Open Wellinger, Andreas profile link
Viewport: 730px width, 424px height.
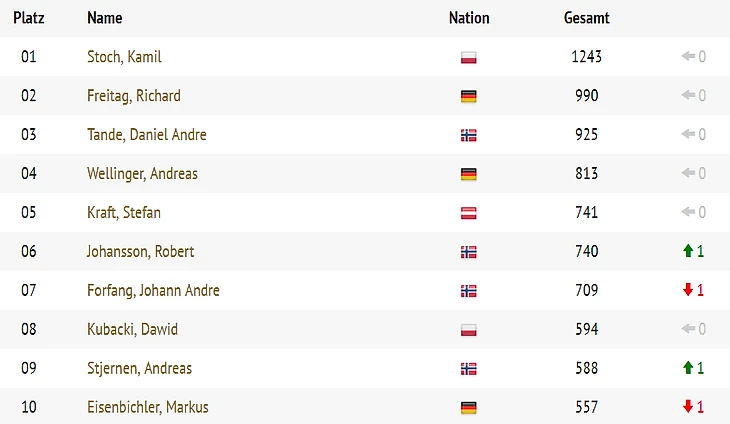point(142,174)
